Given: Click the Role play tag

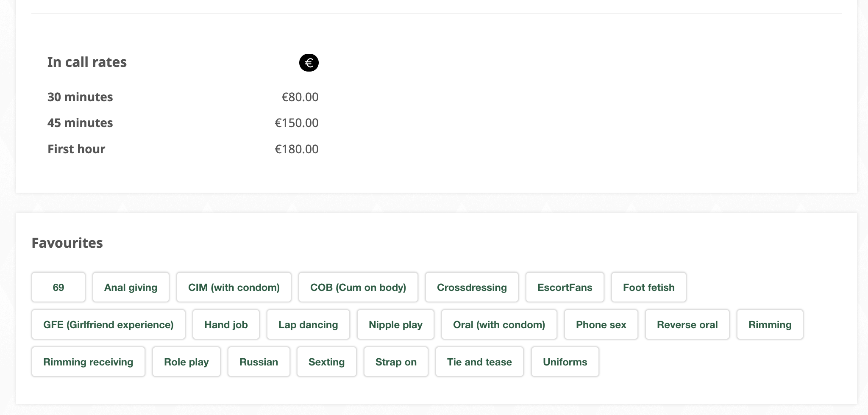Looking at the screenshot, I should click(x=186, y=362).
